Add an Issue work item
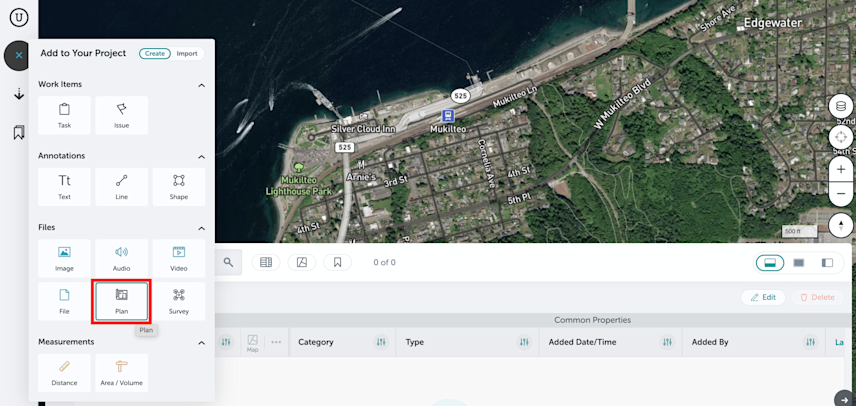Screen dimensions: 856x406 click(122, 115)
